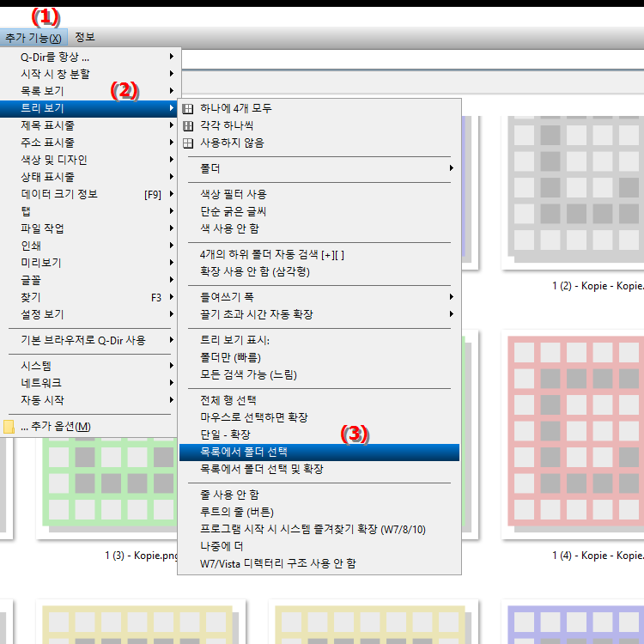This screenshot has height=644, width=644.
Task: Open the 탭 submenu
Action: point(88,211)
